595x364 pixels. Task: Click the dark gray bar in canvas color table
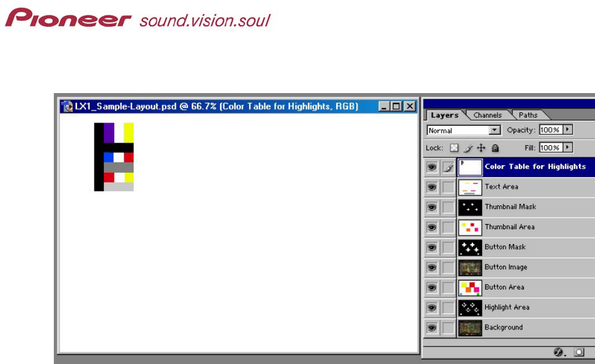point(119,168)
